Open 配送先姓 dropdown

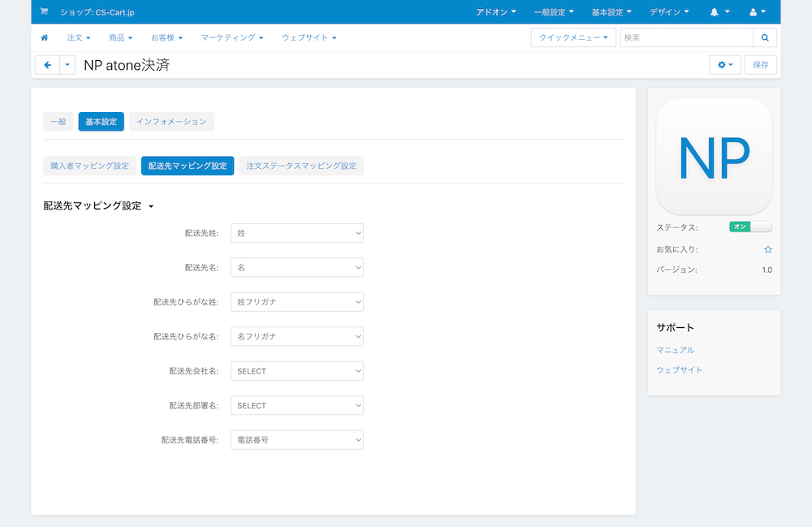click(296, 233)
